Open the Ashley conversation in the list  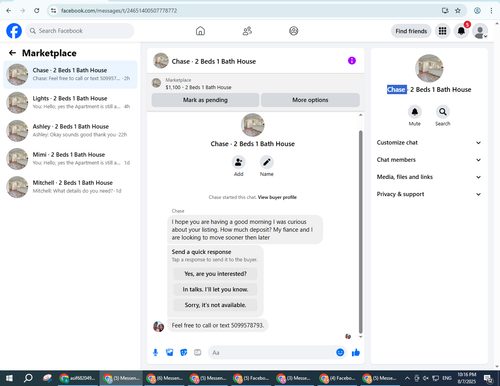pyautogui.click(x=70, y=131)
